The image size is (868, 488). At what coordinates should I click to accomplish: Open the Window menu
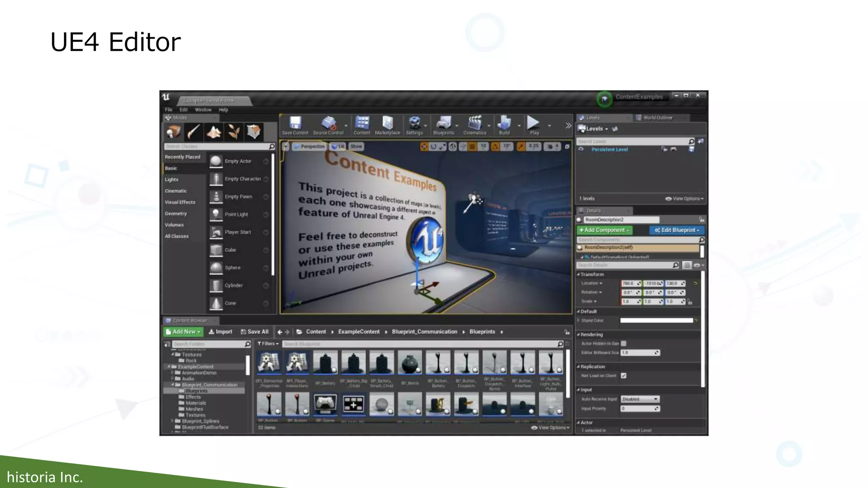[203, 110]
